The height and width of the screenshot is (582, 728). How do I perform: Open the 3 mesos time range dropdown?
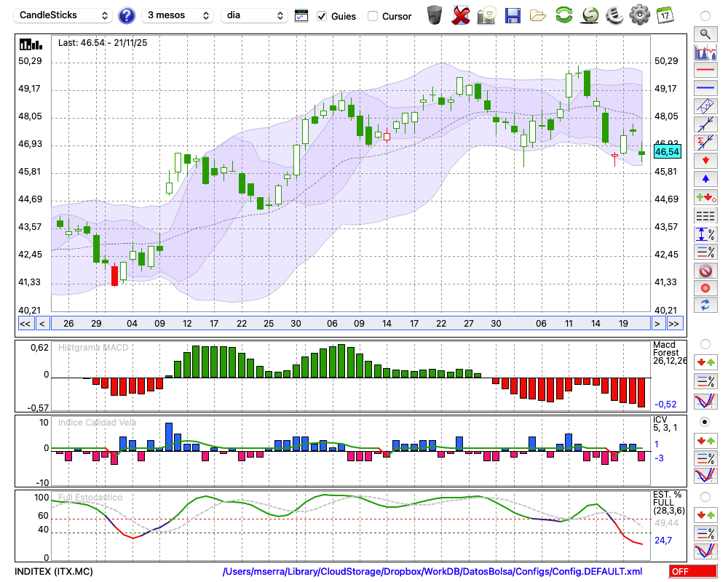(x=178, y=15)
